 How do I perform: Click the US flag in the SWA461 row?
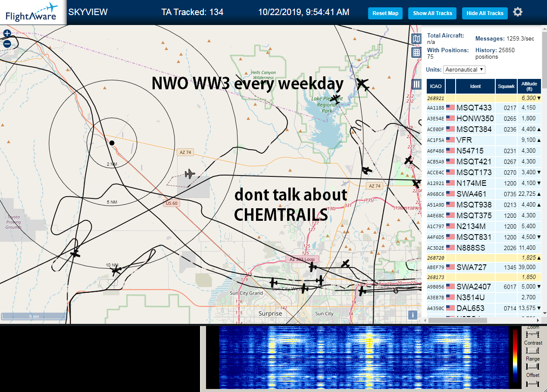click(x=450, y=194)
